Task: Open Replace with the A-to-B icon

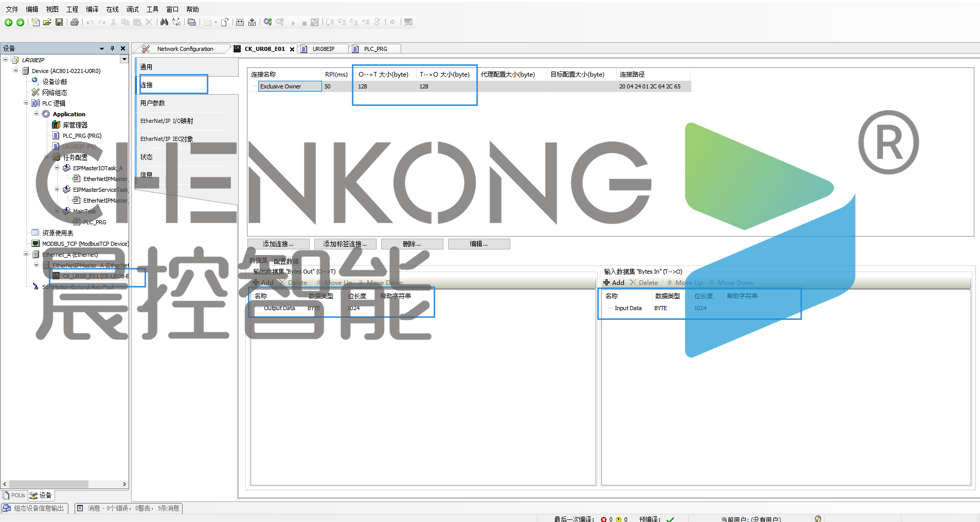Action: pyautogui.click(x=176, y=22)
